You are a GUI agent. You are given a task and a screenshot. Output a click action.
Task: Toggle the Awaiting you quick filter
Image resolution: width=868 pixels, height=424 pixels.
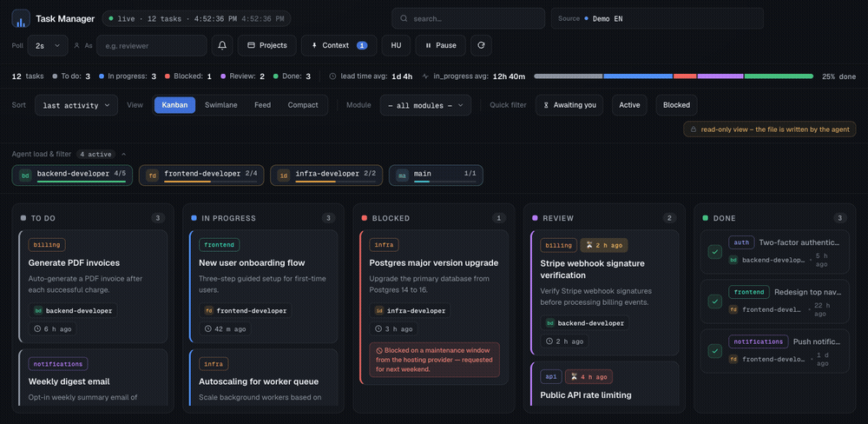tap(569, 105)
